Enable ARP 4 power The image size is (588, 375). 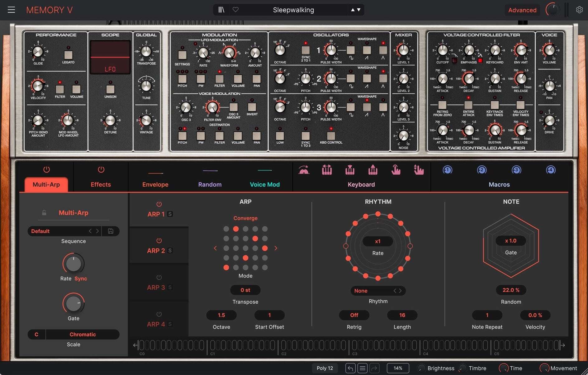(159, 314)
